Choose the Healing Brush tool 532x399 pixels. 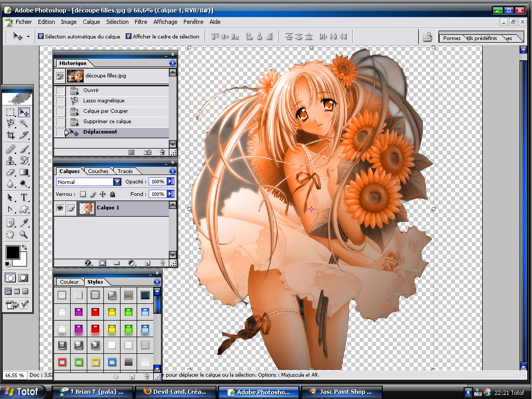pos(10,149)
